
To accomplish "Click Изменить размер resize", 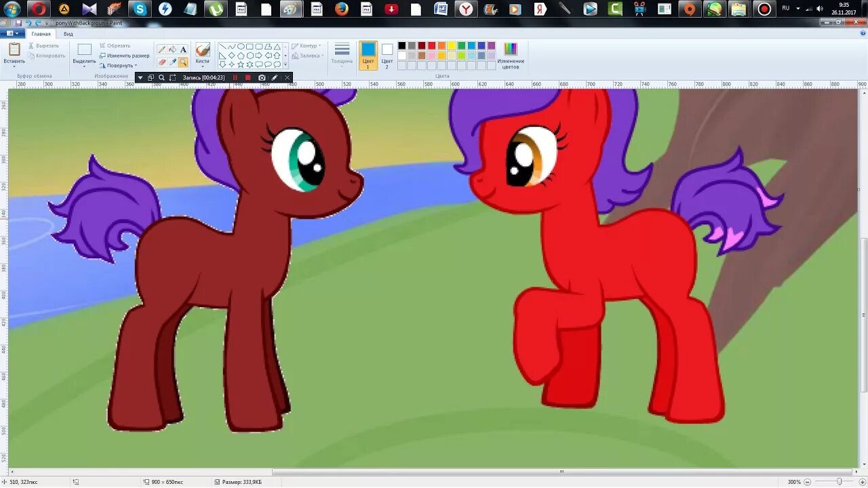I will pos(124,56).
